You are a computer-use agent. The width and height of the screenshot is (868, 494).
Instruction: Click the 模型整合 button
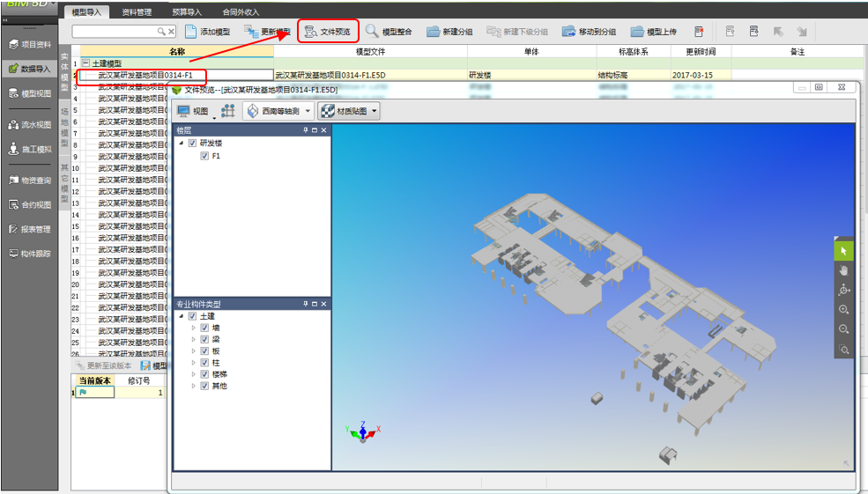[389, 32]
